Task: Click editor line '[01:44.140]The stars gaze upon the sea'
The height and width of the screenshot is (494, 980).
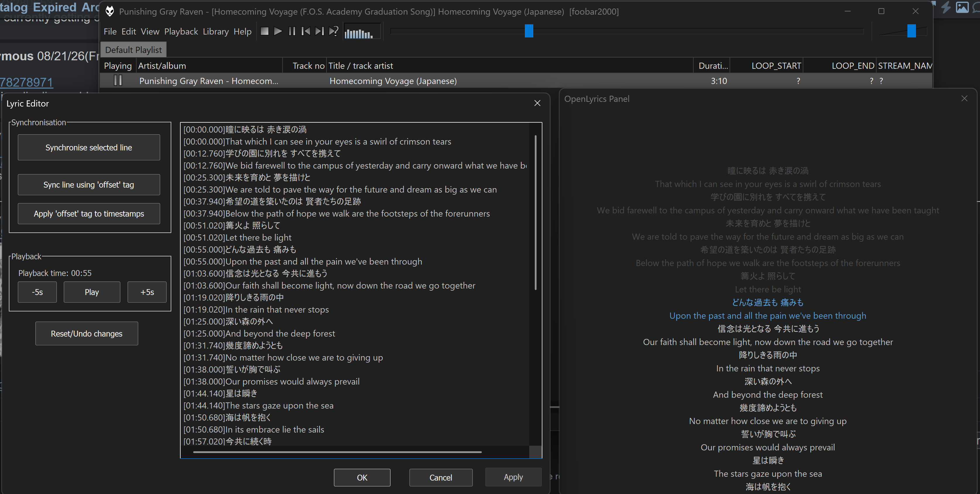Action: tap(258, 405)
